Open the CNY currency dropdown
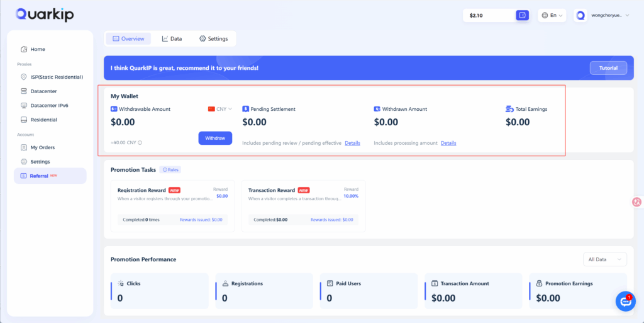 [220, 109]
